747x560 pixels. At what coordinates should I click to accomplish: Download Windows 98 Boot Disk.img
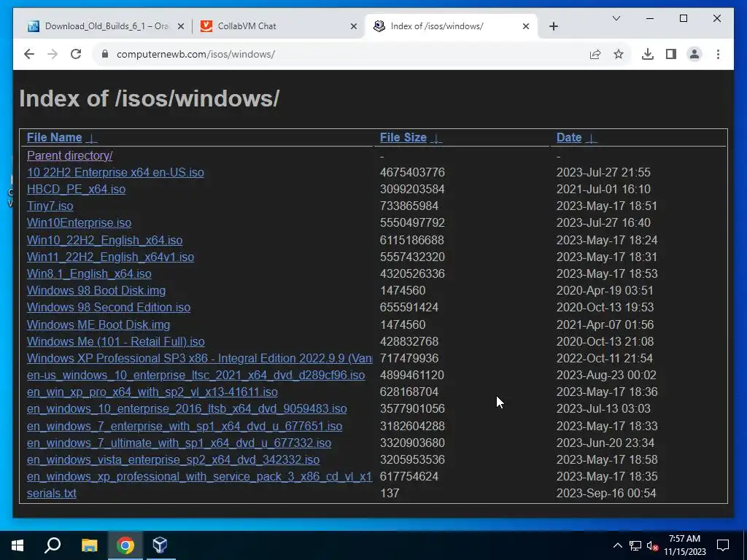(96, 290)
